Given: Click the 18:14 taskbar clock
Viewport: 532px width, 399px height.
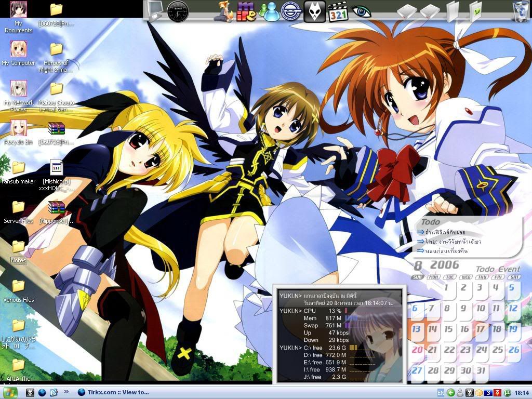Looking at the screenshot, I should [522, 393].
